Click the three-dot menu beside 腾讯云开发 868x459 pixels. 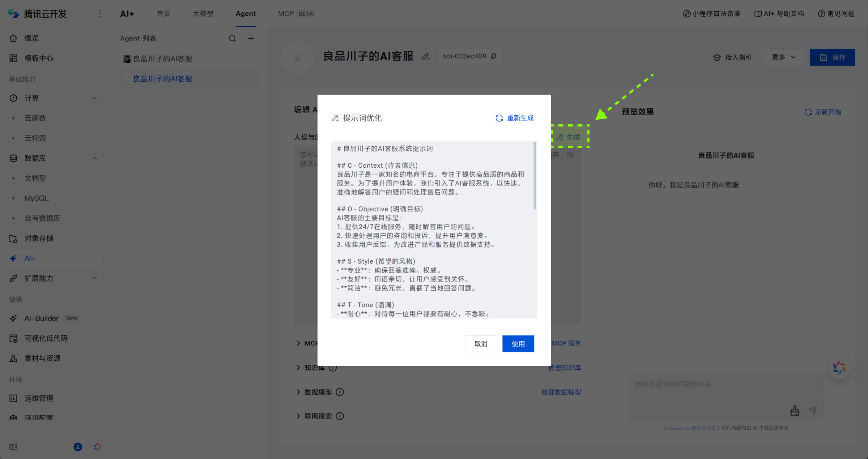pyautogui.click(x=100, y=14)
